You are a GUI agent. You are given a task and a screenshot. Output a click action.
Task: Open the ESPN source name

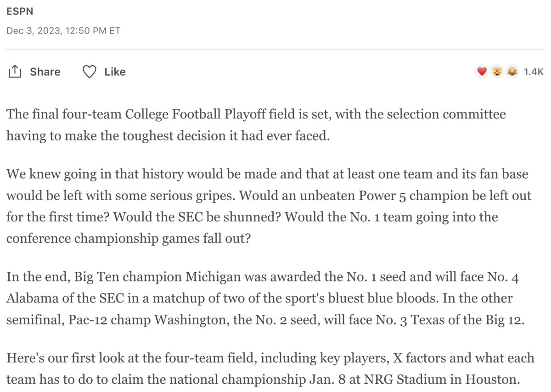coord(20,12)
